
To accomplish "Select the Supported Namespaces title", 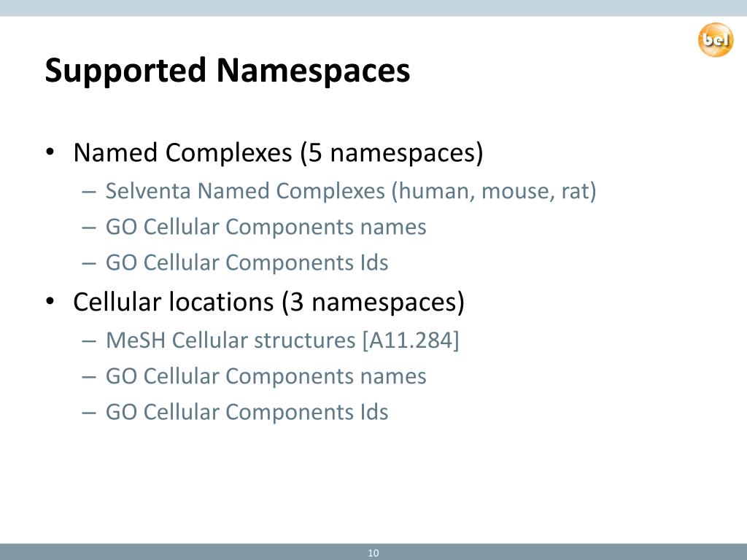I will 228,71.
